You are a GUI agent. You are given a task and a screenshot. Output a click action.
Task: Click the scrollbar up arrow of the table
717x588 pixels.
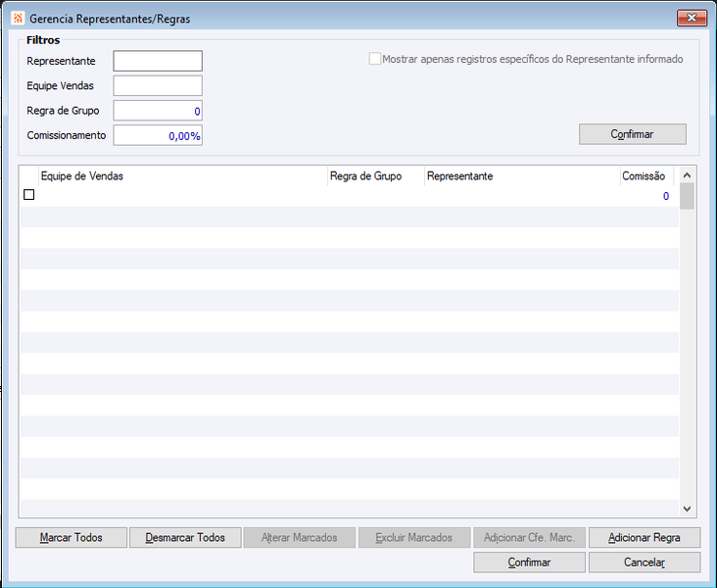(687, 175)
